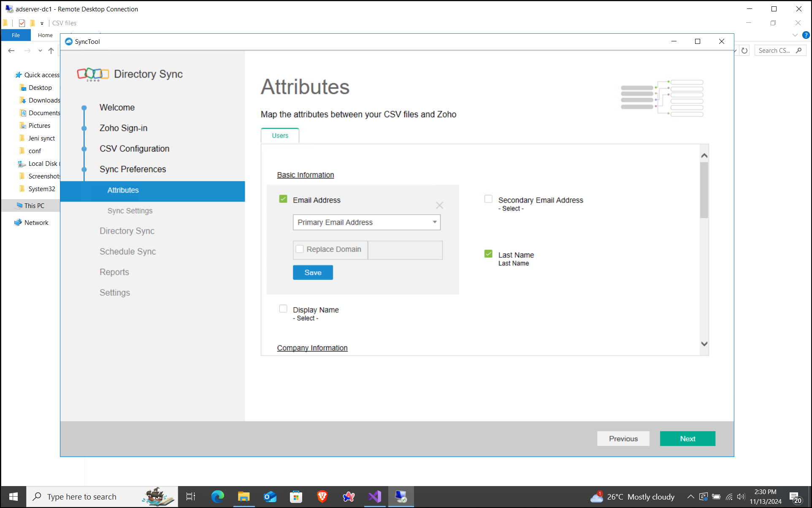Click the Explorer up-arrow navigation icon
This screenshot has width=812, height=508.
(x=51, y=51)
